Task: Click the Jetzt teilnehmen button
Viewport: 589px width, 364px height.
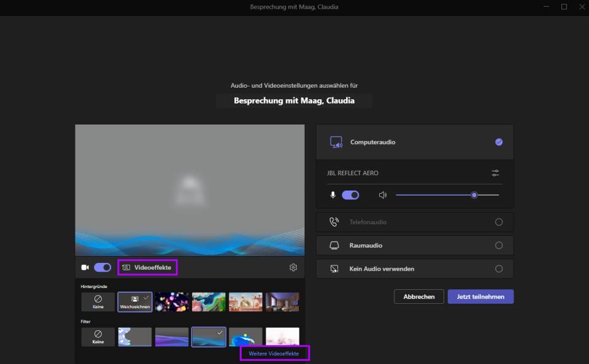Action: pyautogui.click(x=480, y=296)
